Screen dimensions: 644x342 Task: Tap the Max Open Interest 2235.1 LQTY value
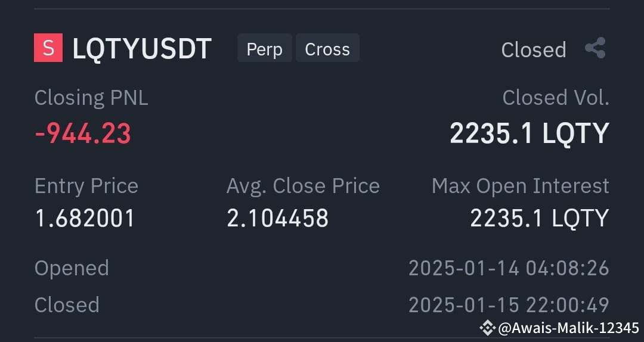coord(540,218)
